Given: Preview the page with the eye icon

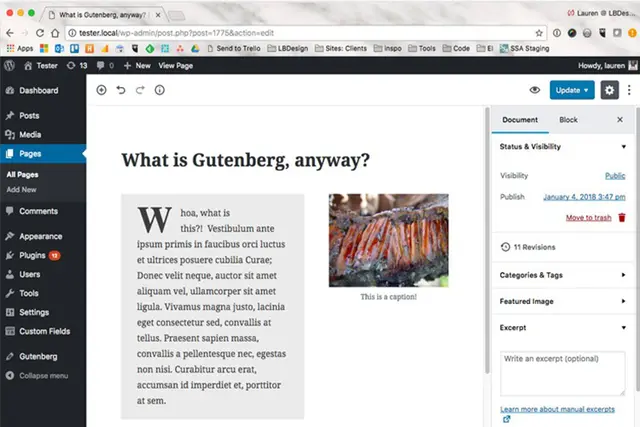Looking at the screenshot, I should click(535, 90).
